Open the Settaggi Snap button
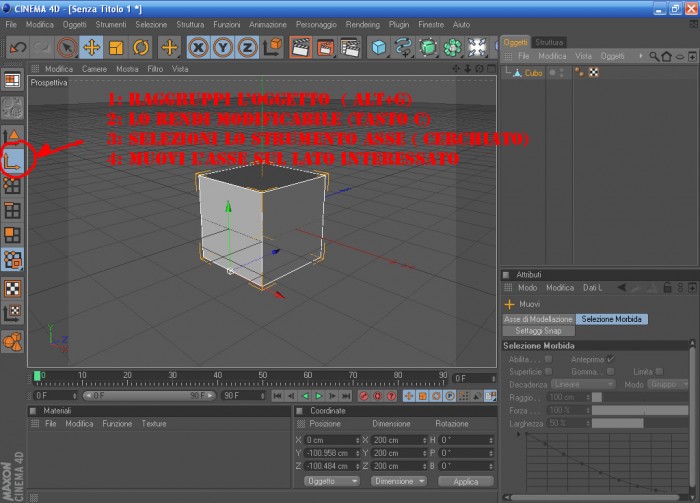Viewport: 700px width, 503px height. click(x=538, y=331)
